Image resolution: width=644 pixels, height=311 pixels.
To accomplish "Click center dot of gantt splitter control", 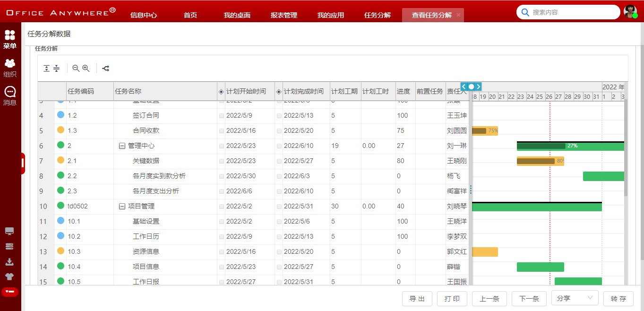I will coord(471,86).
